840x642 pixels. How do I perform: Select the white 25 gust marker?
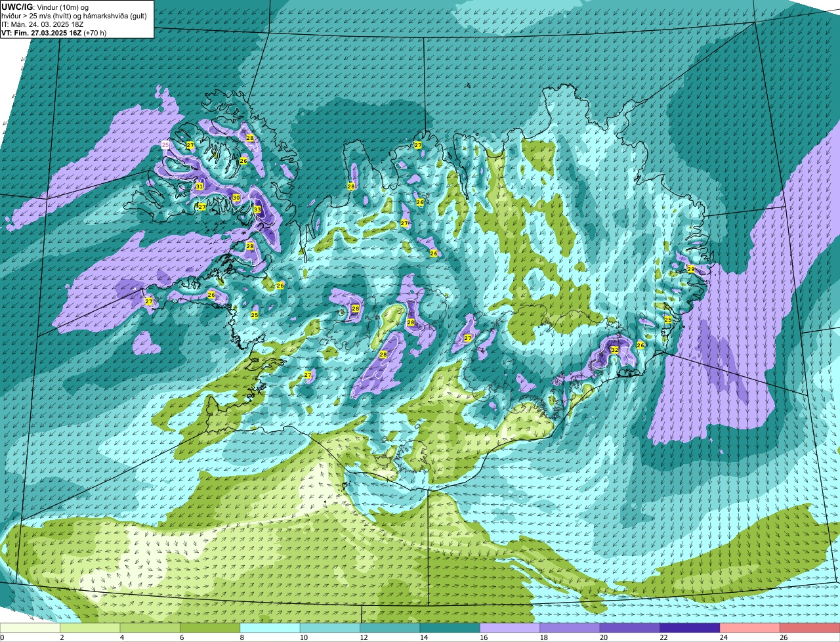pyautogui.click(x=165, y=144)
